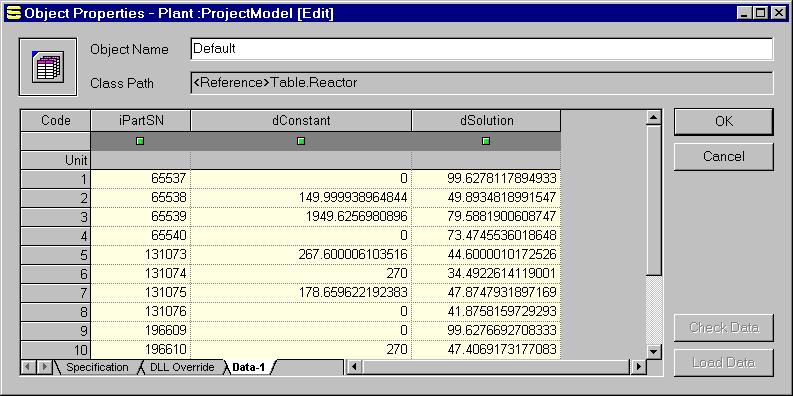Click dSolution value 49.8934818991547

[x=486, y=198]
